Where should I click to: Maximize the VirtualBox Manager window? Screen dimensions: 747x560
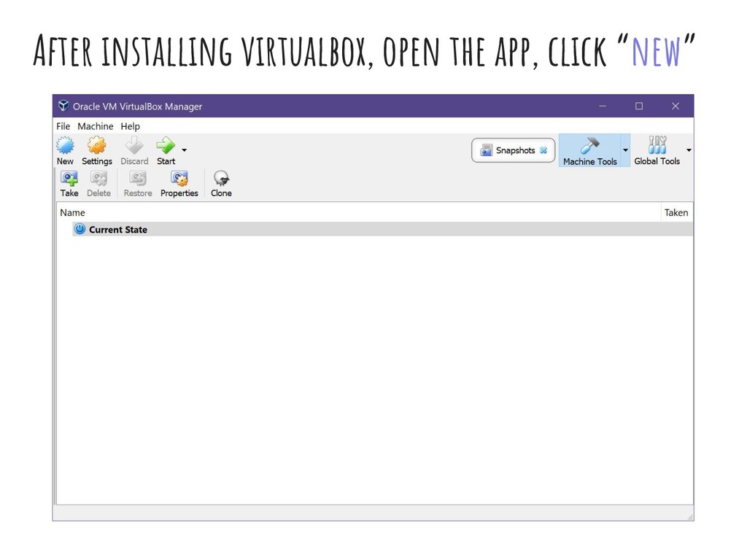(x=639, y=106)
